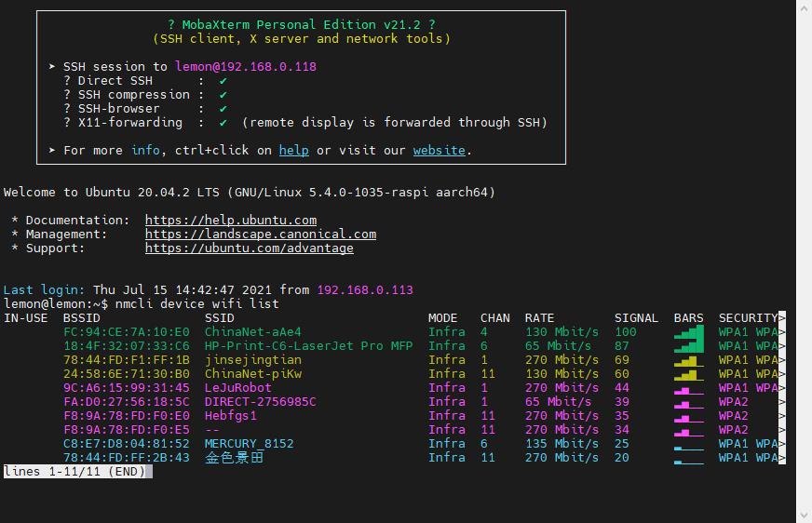Click the SSH compression check mark

223,95
